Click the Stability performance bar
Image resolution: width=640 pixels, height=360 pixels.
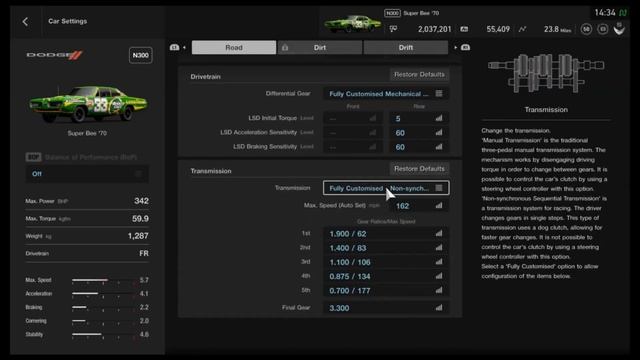pos(104,334)
